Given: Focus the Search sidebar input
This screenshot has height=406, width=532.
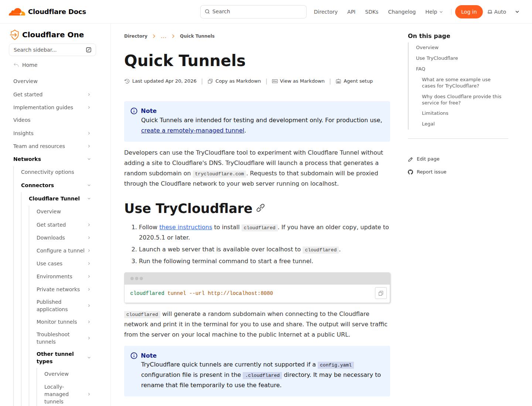Looking at the screenshot, I should (x=52, y=50).
